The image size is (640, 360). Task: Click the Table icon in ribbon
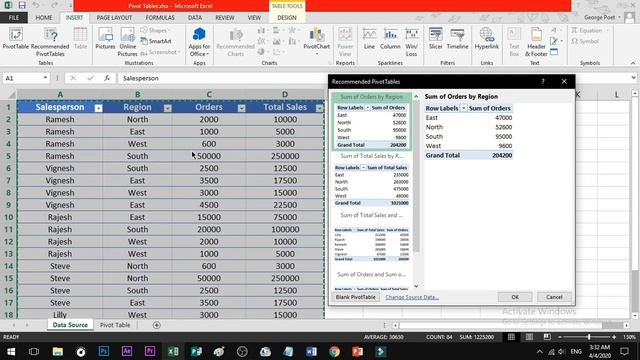coord(80,39)
